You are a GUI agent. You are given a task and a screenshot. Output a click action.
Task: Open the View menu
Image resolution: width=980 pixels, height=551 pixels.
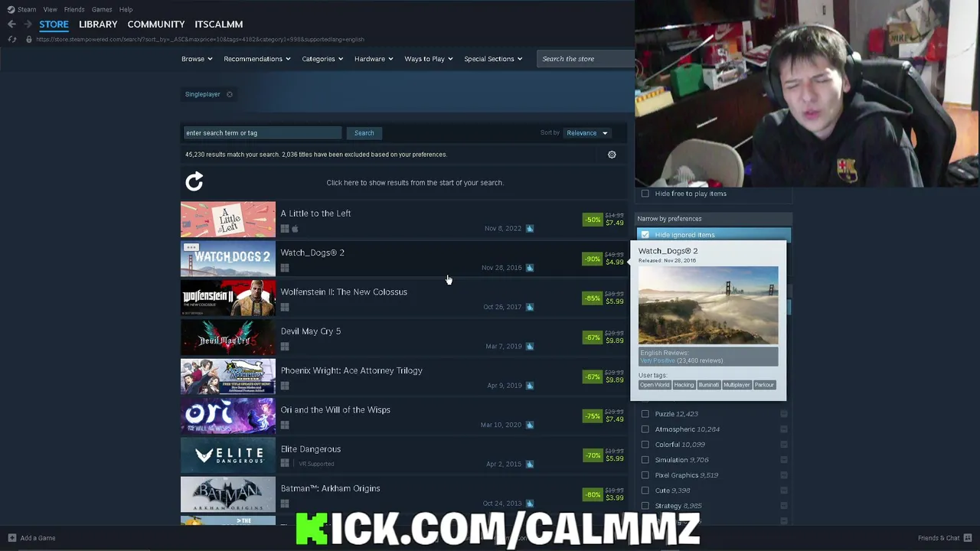tap(50, 9)
